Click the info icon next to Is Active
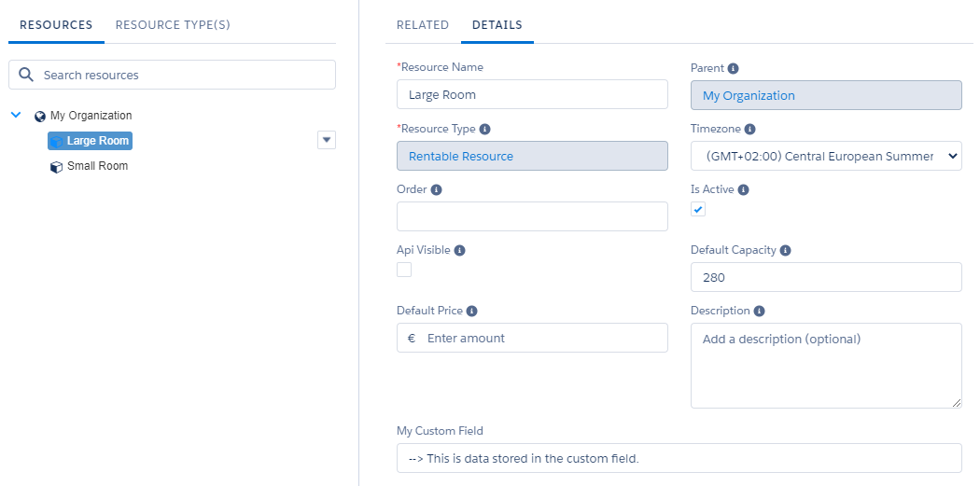Viewport: 980px width, 486px height. pyautogui.click(x=744, y=190)
